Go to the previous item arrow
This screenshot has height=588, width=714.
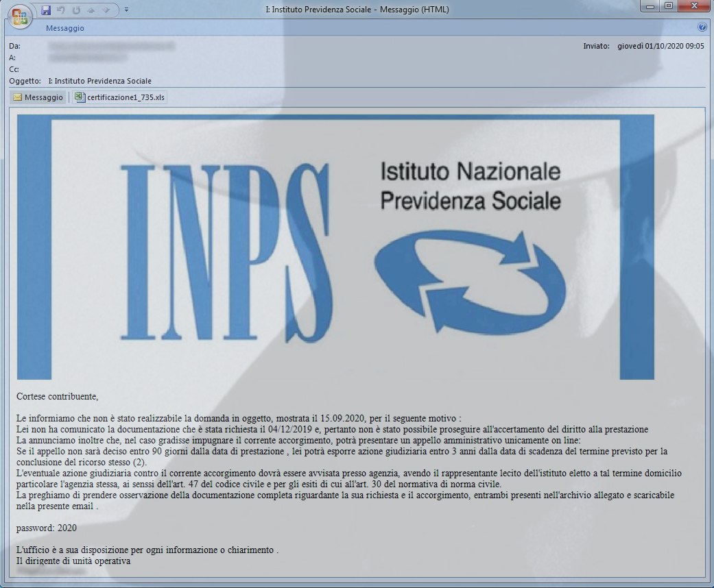coord(91,10)
